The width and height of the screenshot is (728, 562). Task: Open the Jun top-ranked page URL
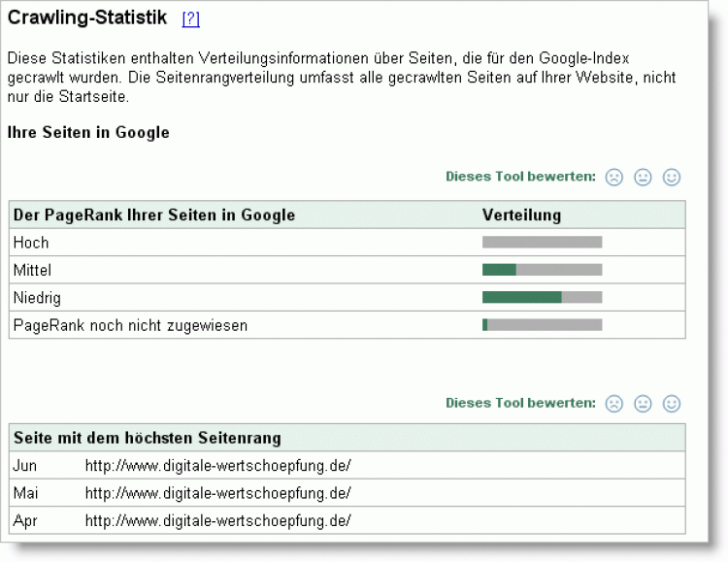point(217,466)
